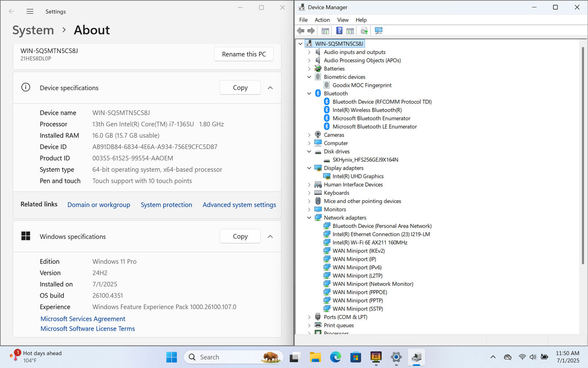Screen dimensions: 588x368
Task: Select the Goodix MOC Fingerprint device
Action: tap(362, 85)
